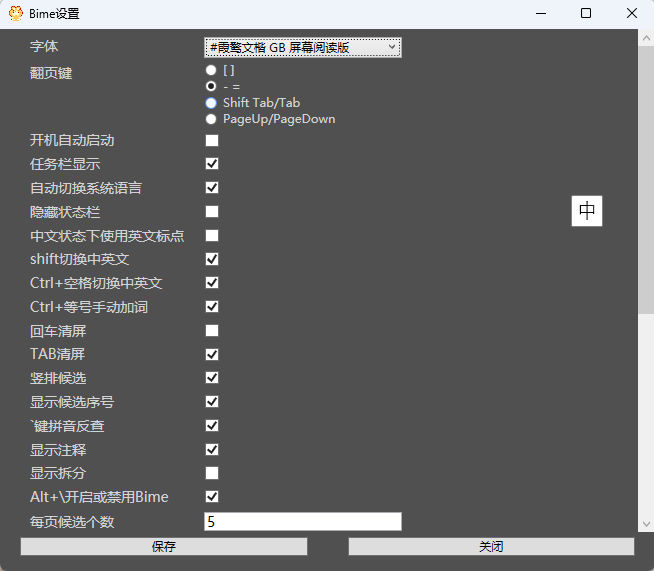
Task: Click the 关闭 button
Action: coord(491,547)
